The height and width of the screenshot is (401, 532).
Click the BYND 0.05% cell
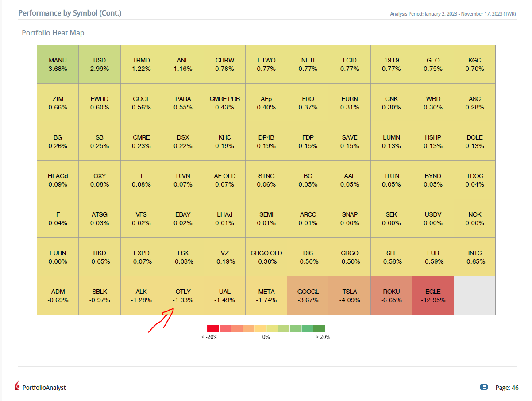pos(433,180)
